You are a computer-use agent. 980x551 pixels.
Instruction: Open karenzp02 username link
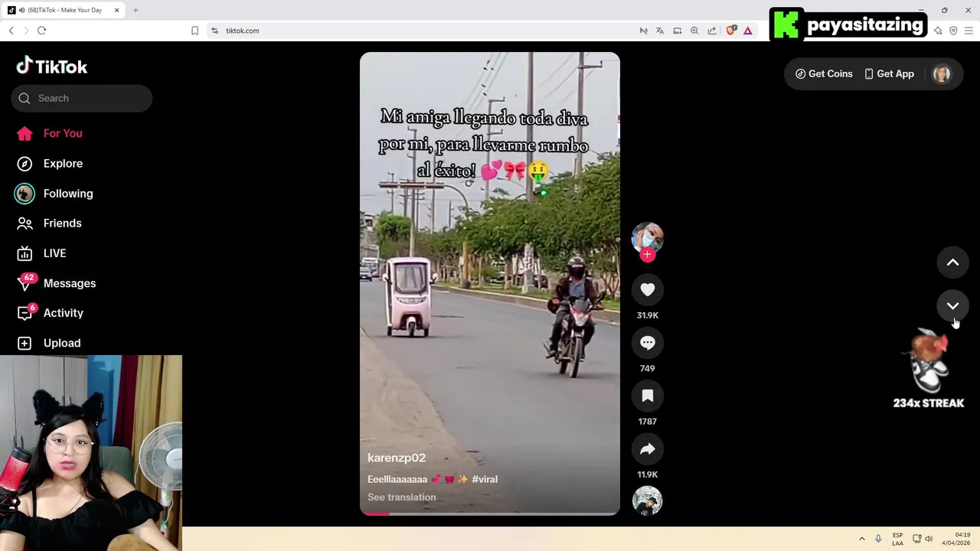[397, 458]
